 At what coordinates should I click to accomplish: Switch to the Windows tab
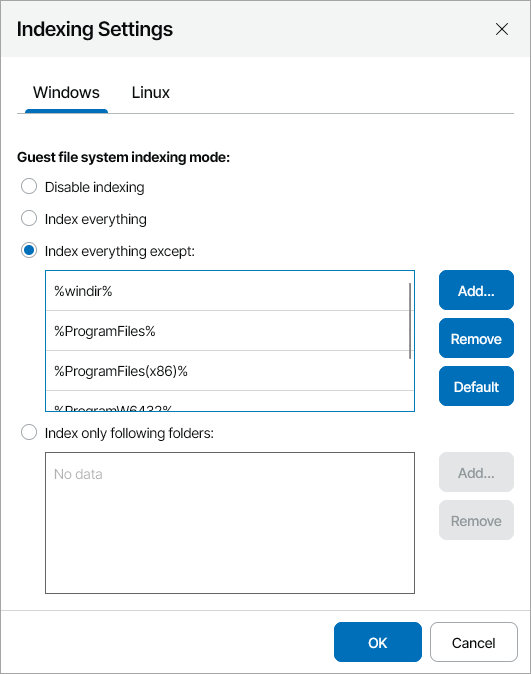coord(66,93)
